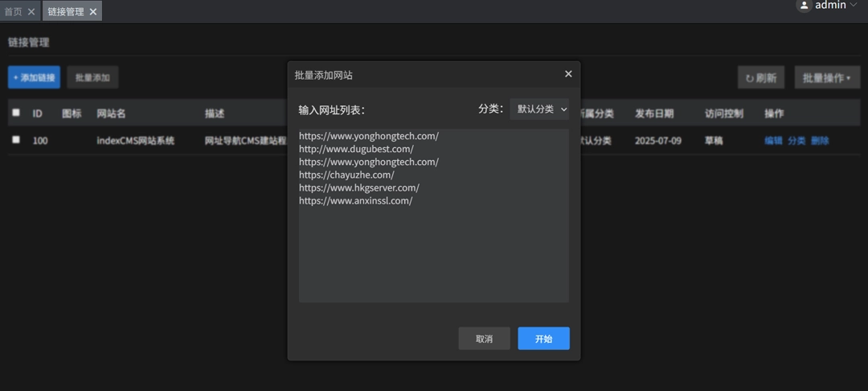Click the 添加链接 button

pos(34,78)
